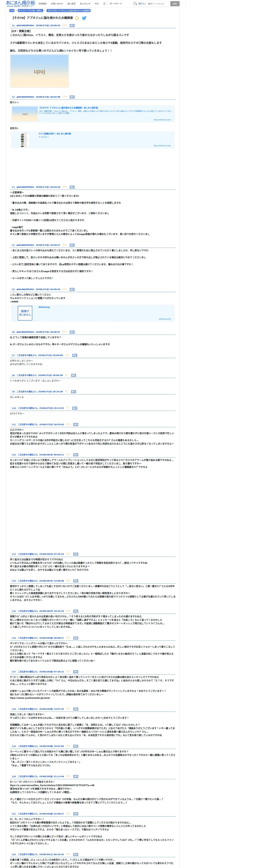Image resolution: width=262 pixels, height=868 pixels.
Task: Report post 1 with its 報告 button
Action: pos(72,25)
